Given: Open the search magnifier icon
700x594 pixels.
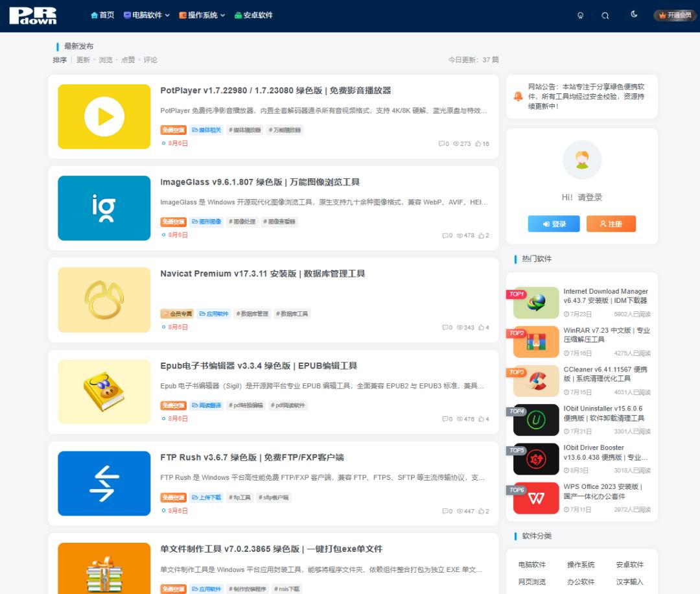Looking at the screenshot, I should pos(605,16).
